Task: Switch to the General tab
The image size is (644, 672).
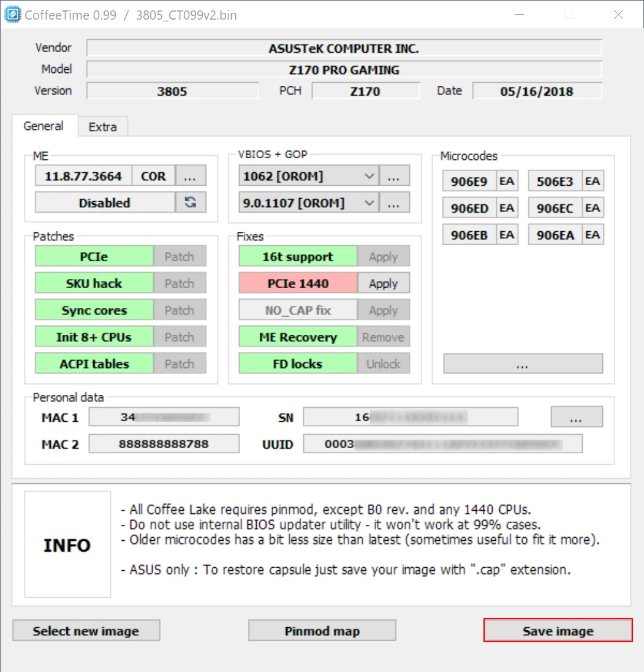Action: tap(44, 126)
